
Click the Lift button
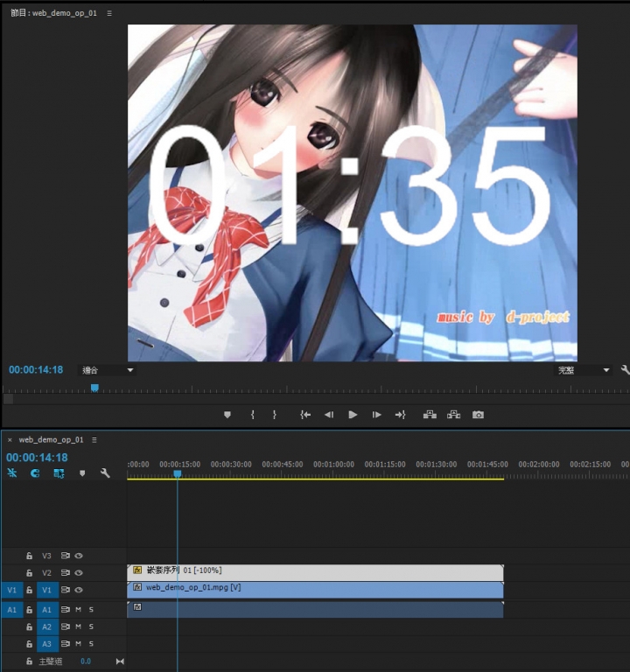[430, 415]
